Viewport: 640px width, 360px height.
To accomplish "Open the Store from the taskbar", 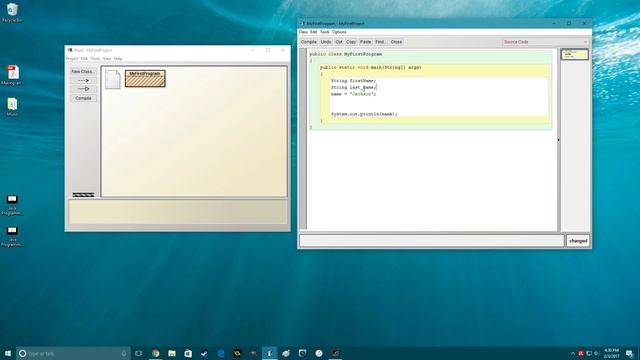I will [188, 353].
